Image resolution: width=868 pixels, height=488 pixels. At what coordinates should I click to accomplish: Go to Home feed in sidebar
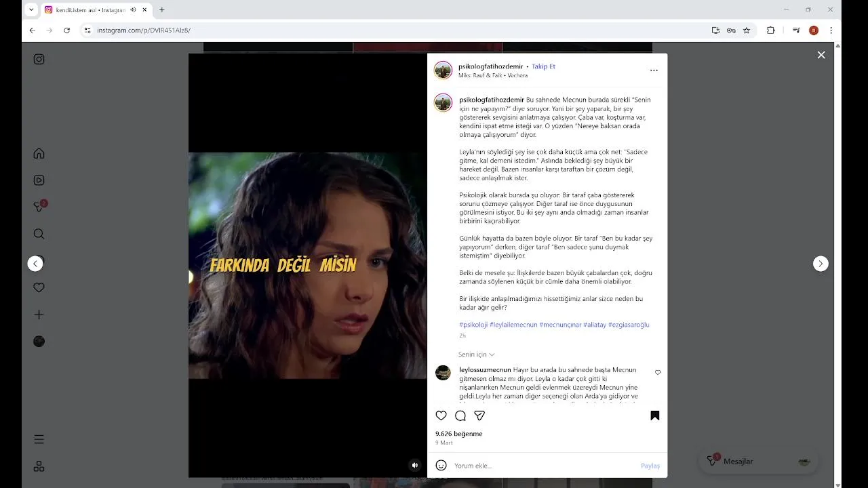(39, 153)
